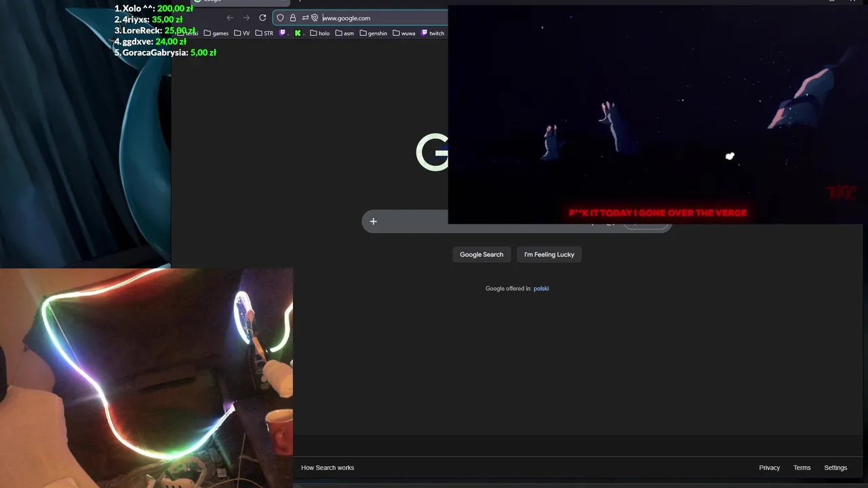Image resolution: width=868 pixels, height=488 pixels.
Task: Click donor entry GoracaGabrysia 5,00 zł
Action: coord(165,52)
